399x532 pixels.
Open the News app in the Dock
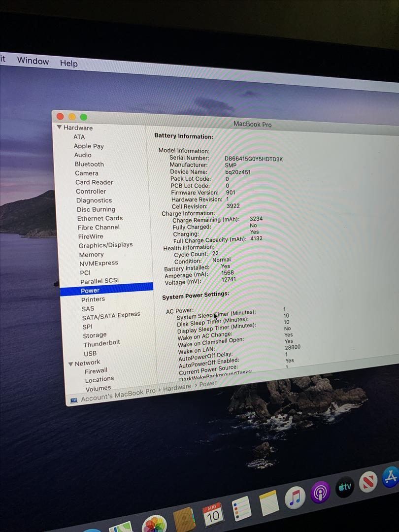click(x=368, y=482)
